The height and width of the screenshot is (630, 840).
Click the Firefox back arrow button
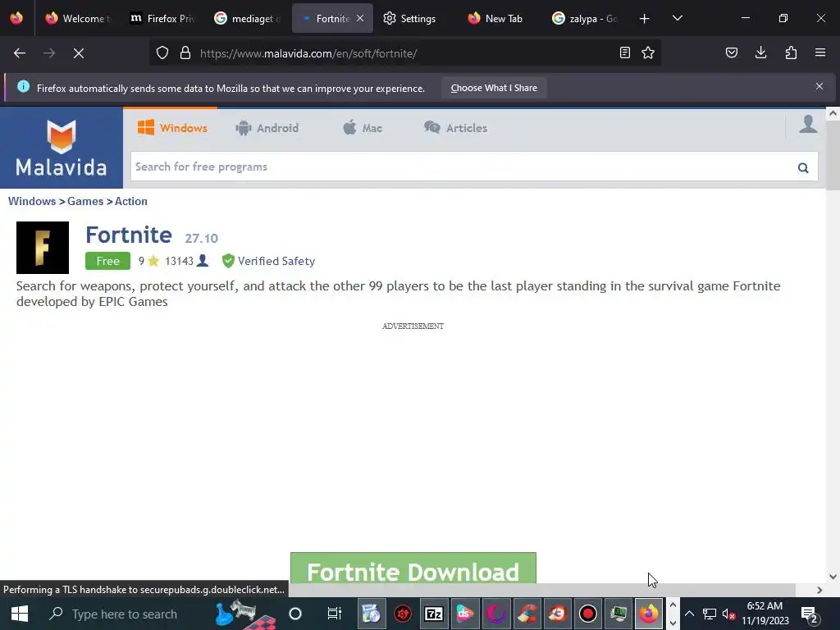click(x=20, y=53)
